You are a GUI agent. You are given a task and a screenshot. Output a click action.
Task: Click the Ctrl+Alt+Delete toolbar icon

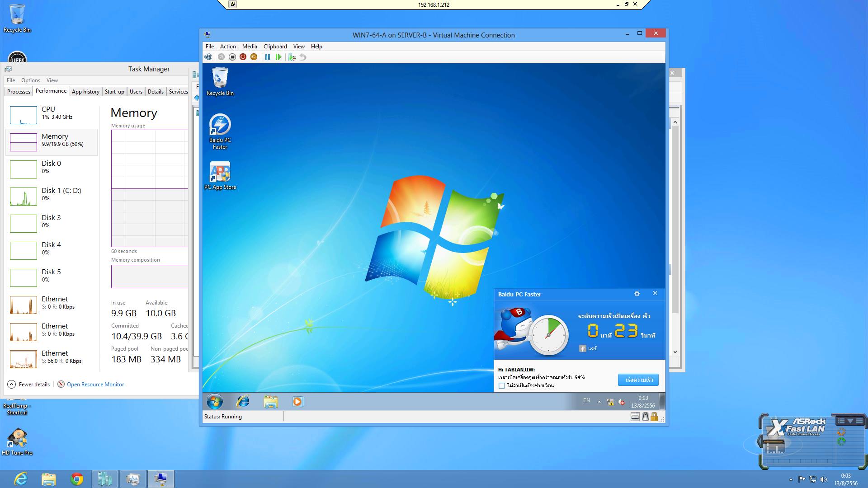208,57
